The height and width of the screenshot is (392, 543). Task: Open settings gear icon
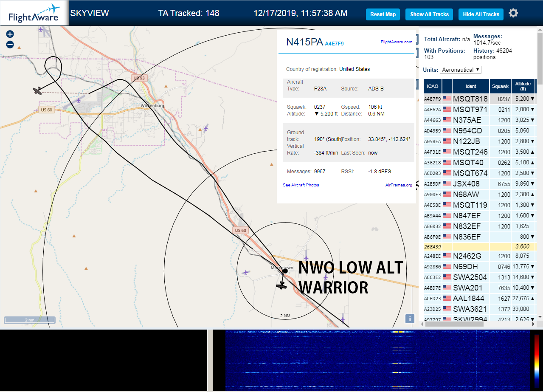pos(513,13)
